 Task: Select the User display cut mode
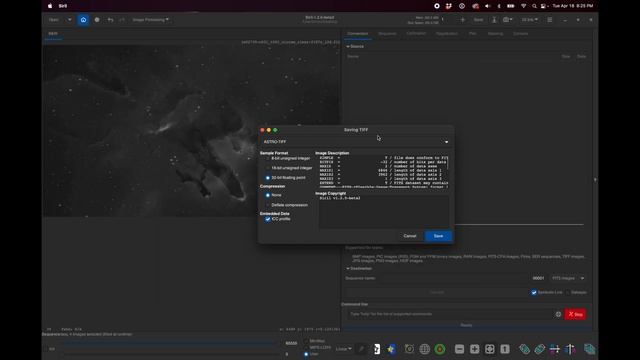[306, 354]
